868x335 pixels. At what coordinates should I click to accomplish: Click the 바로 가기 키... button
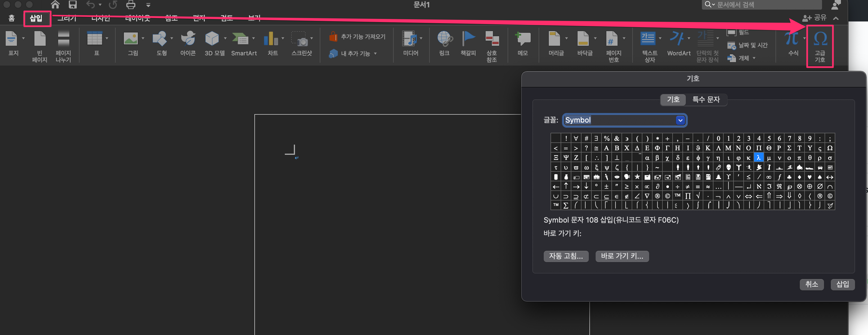tap(622, 256)
